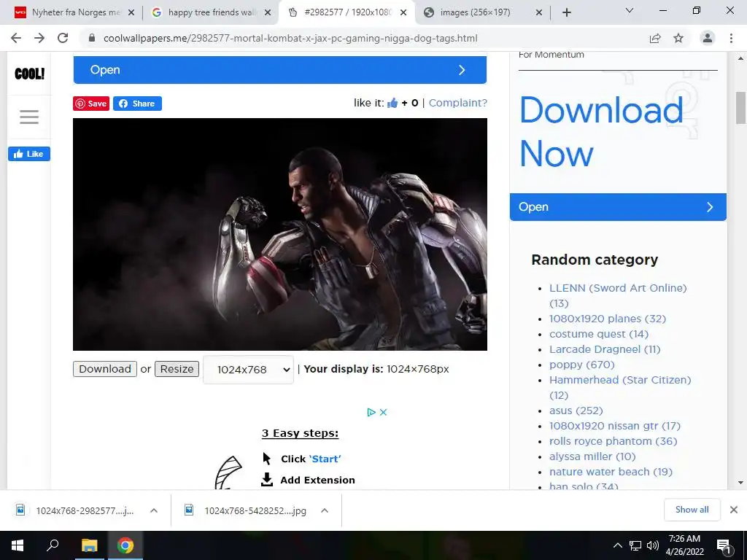Open rolls royce phantom category link
Viewport: 747px width, 560px height.
point(613,441)
